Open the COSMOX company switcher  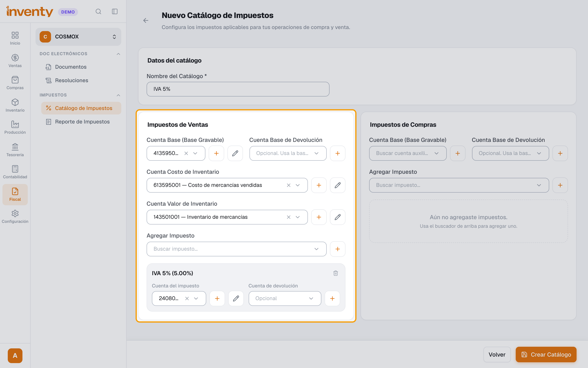(78, 37)
